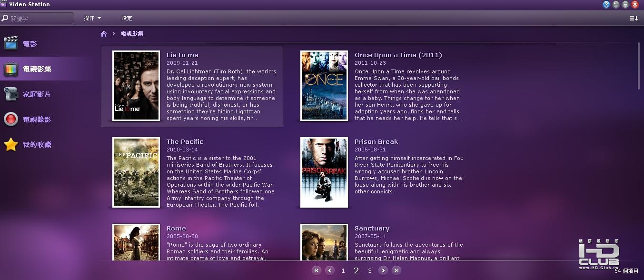Click the Sanctuary title text
The image size is (644, 280).
(372, 228)
